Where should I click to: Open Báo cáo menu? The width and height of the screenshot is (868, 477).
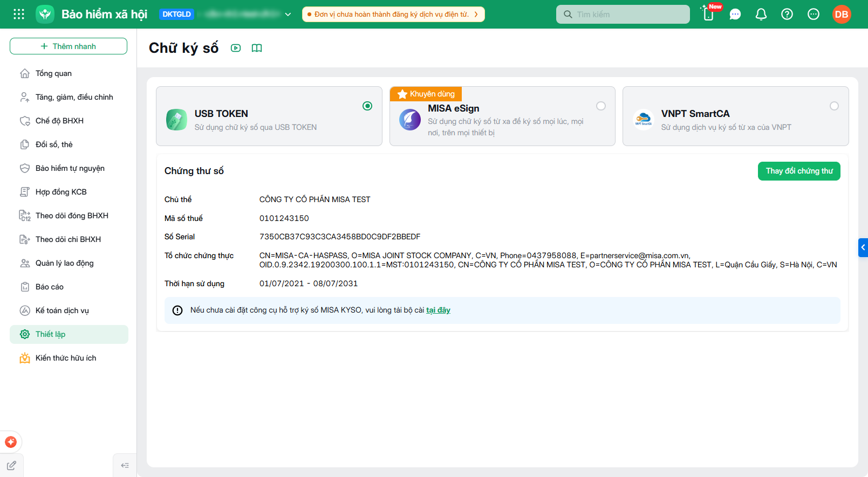tap(69, 287)
